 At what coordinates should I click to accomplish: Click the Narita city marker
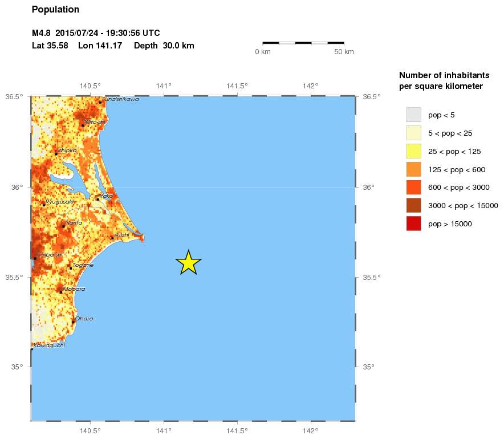point(63,226)
